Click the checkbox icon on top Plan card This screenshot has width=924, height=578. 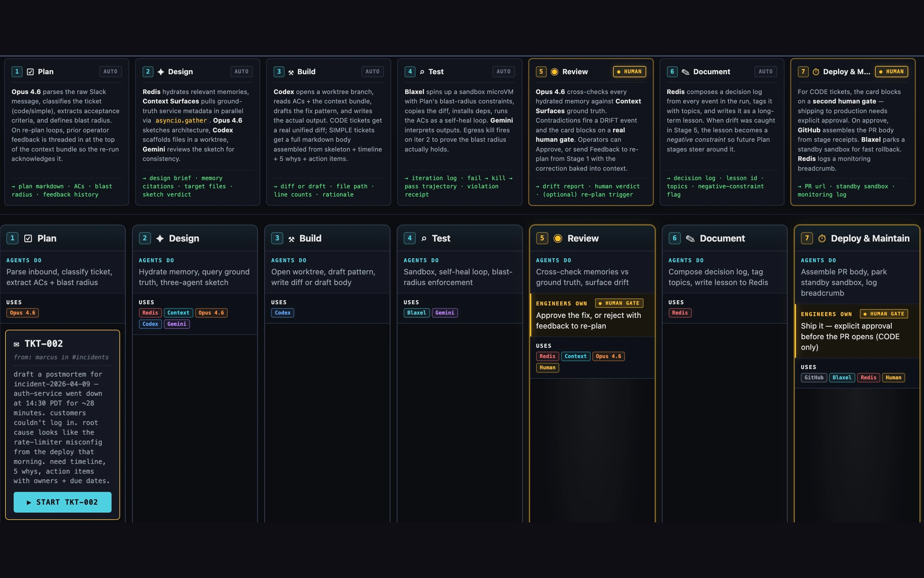point(30,72)
